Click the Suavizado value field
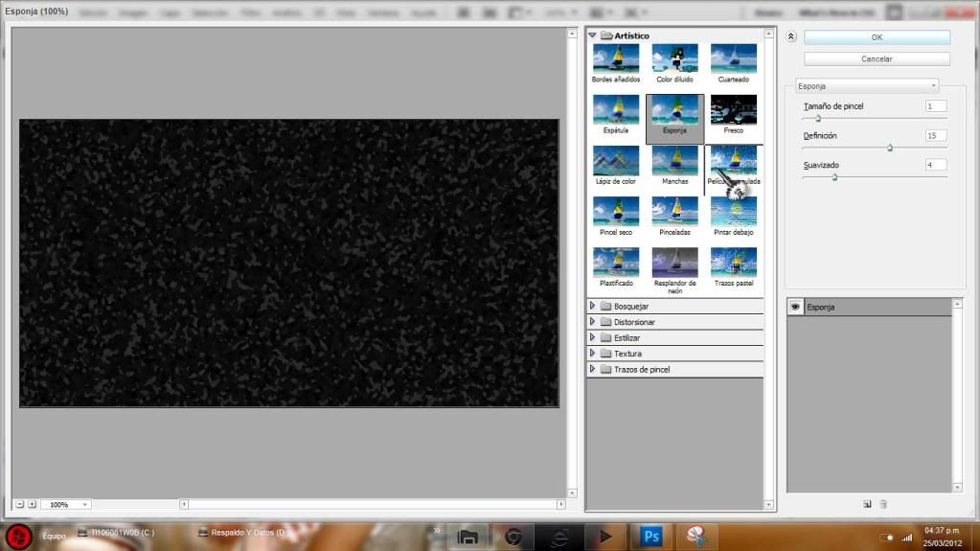The width and height of the screenshot is (980, 551). coord(936,165)
